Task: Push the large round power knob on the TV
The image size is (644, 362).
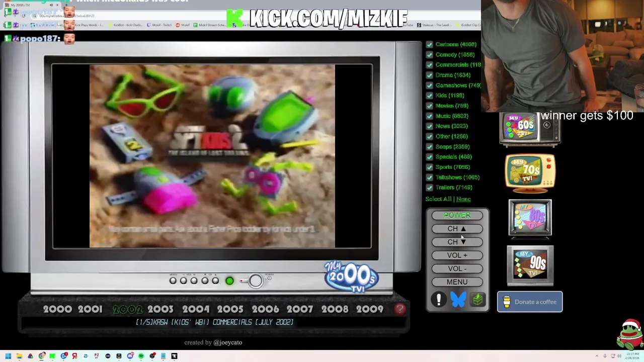Action: (256, 281)
